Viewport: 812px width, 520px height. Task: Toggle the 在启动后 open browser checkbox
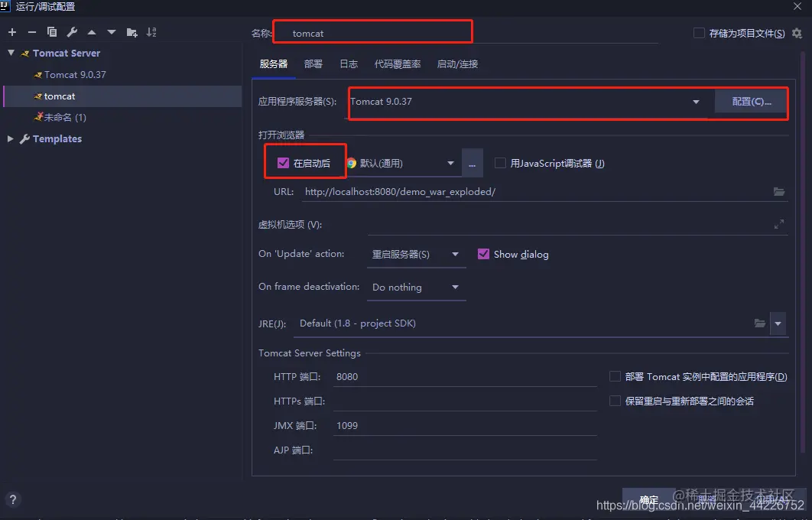tap(284, 161)
